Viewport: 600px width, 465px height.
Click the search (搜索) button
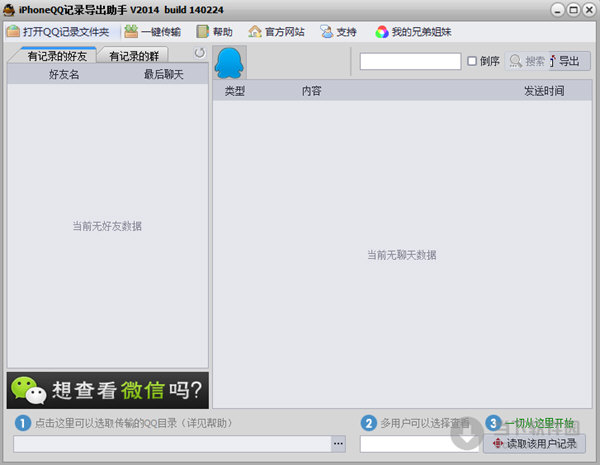click(x=527, y=61)
